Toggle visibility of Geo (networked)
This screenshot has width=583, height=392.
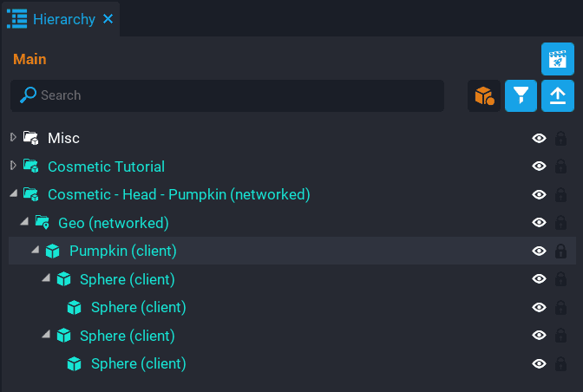(x=539, y=223)
